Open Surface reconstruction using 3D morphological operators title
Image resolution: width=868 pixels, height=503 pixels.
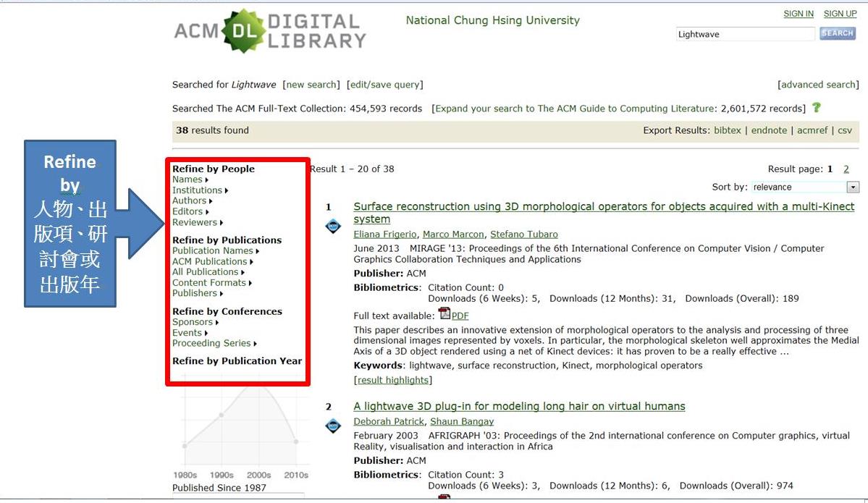pos(604,213)
